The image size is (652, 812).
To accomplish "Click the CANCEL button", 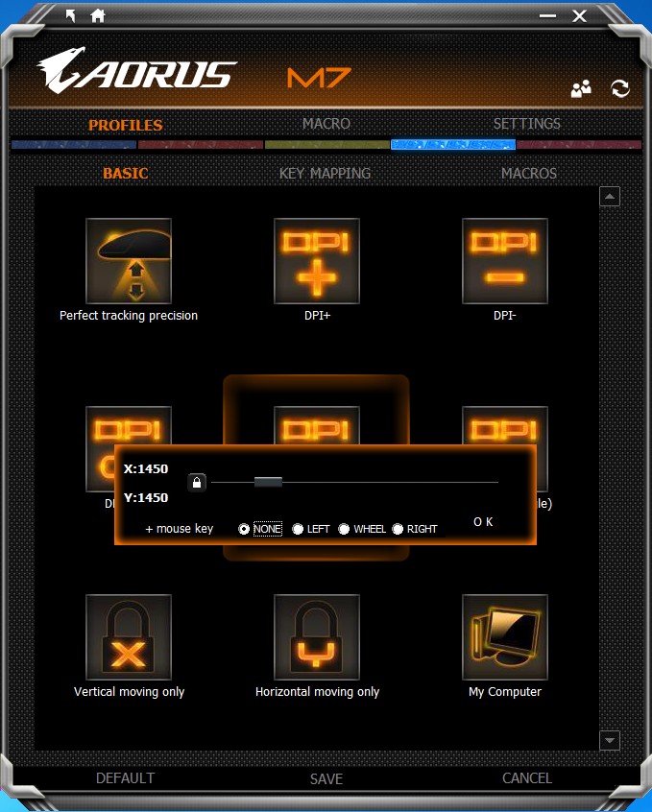I will (527, 778).
